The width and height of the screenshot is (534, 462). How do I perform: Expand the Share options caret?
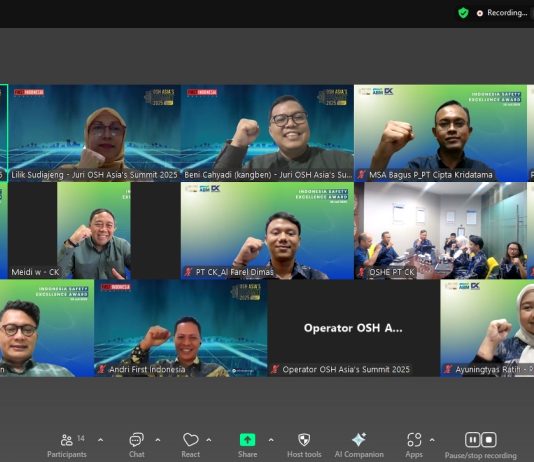(x=271, y=440)
